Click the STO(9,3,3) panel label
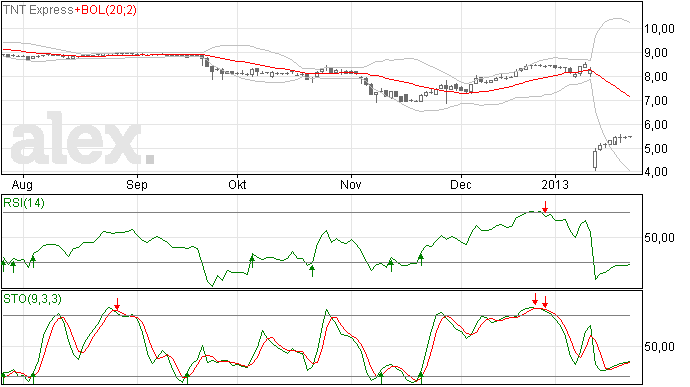Image resolution: width=690 pixels, height=387 pixels. (32, 299)
